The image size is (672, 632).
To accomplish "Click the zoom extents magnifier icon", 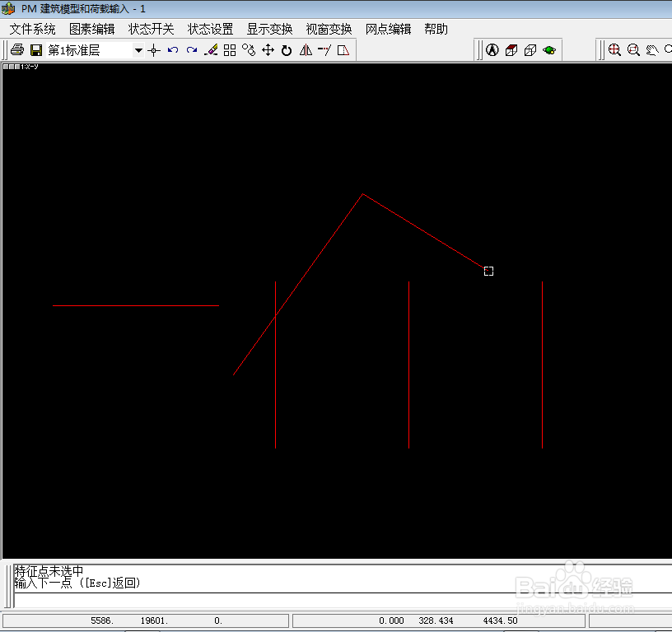I will [614, 49].
